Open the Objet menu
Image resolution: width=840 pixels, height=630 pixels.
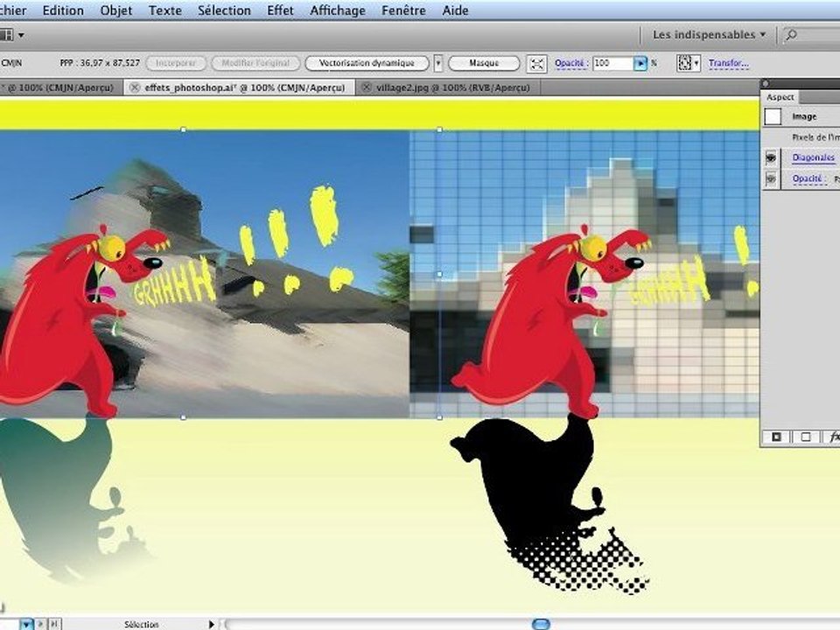(x=116, y=10)
